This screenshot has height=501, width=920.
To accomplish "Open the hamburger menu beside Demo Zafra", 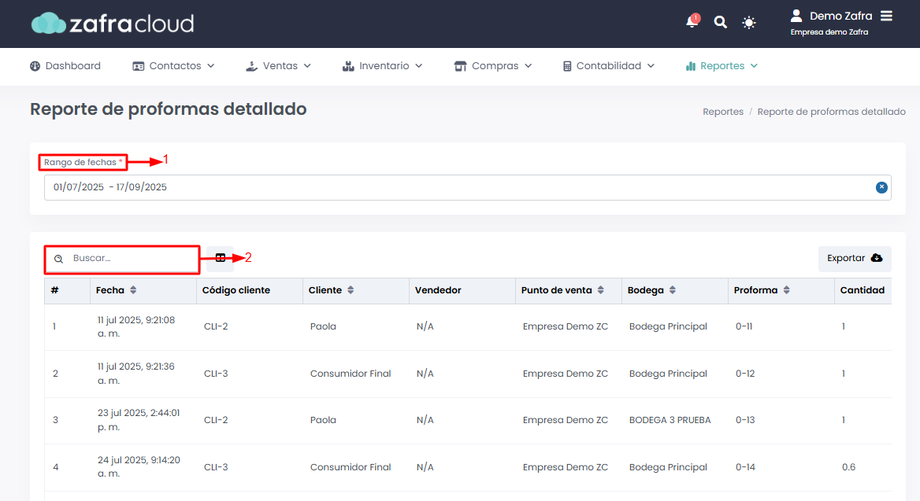I will point(887,16).
